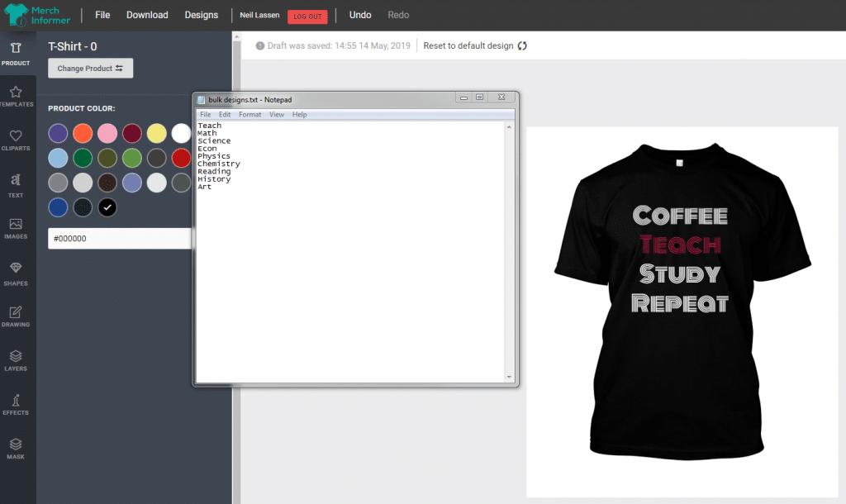Open the Shapes diamond icon panel
The image size is (846, 504).
click(16, 273)
